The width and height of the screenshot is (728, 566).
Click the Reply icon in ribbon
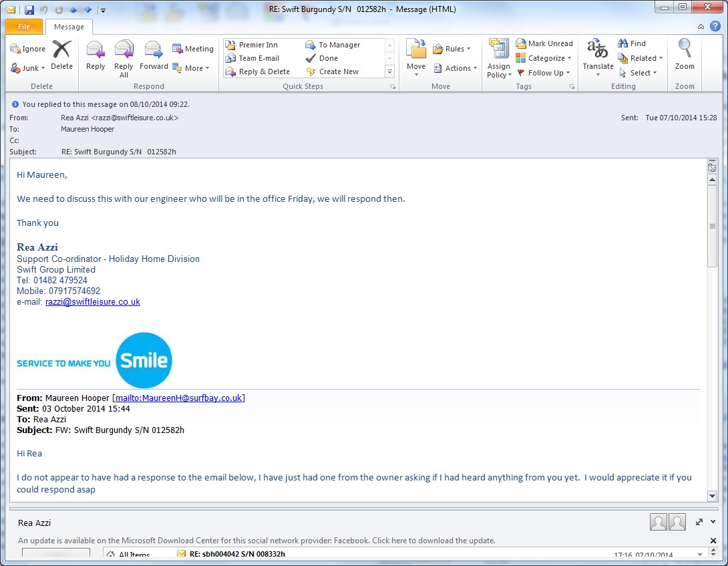click(x=96, y=55)
